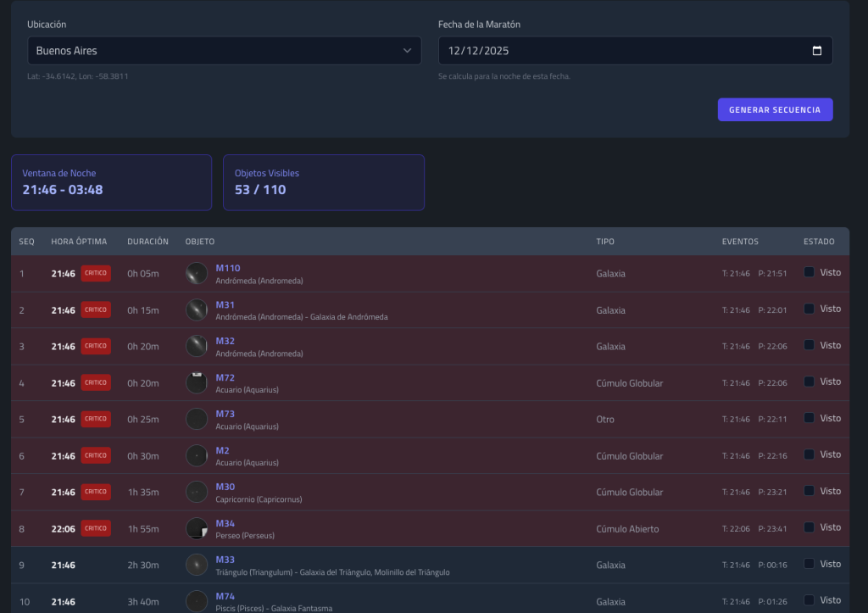Mark M110 as Visto

click(809, 272)
